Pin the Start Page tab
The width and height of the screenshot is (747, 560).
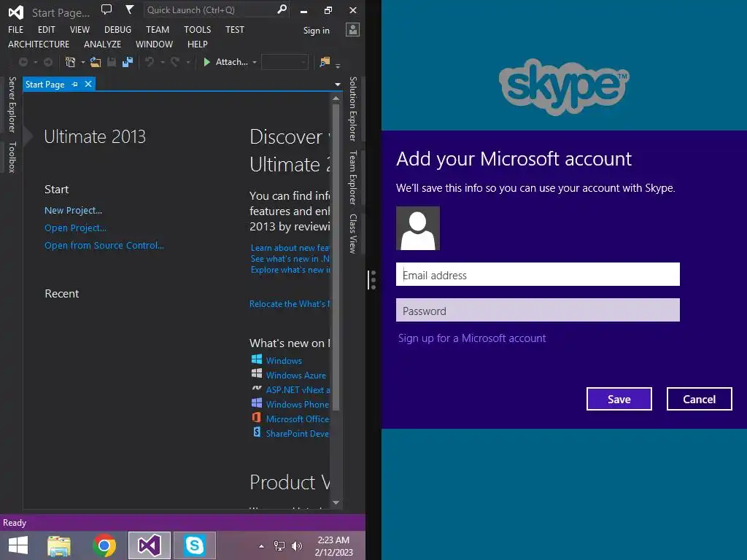pos(75,85)
